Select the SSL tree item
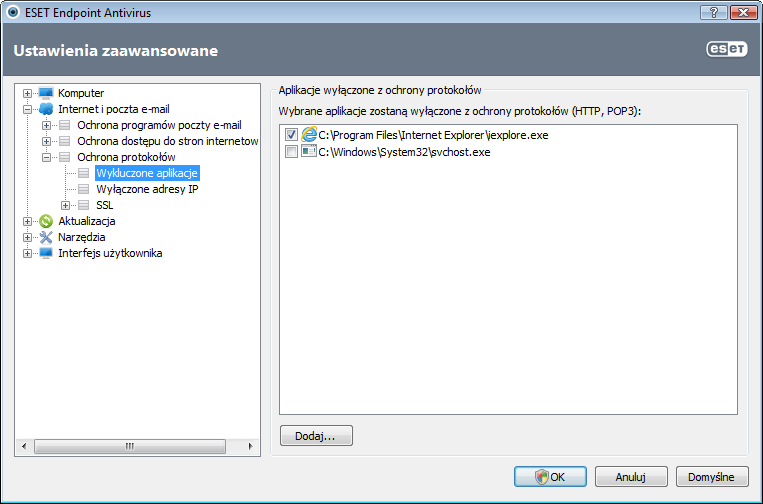 click(104, 205)
